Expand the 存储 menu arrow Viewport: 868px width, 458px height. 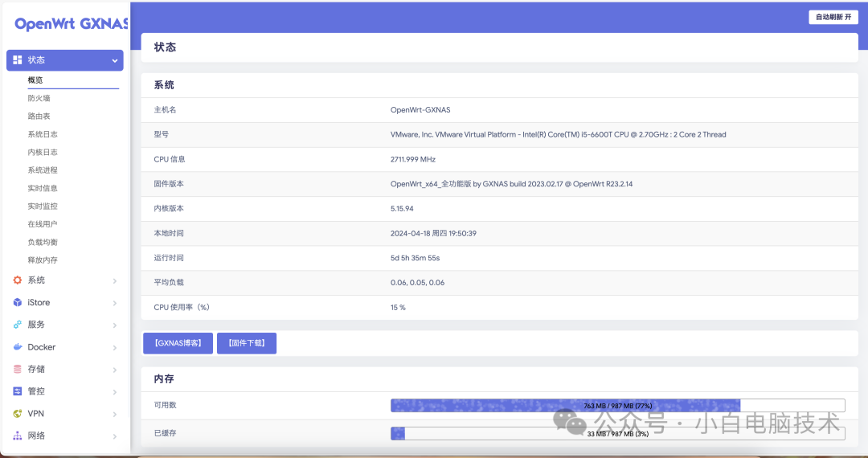click(115, 370)
